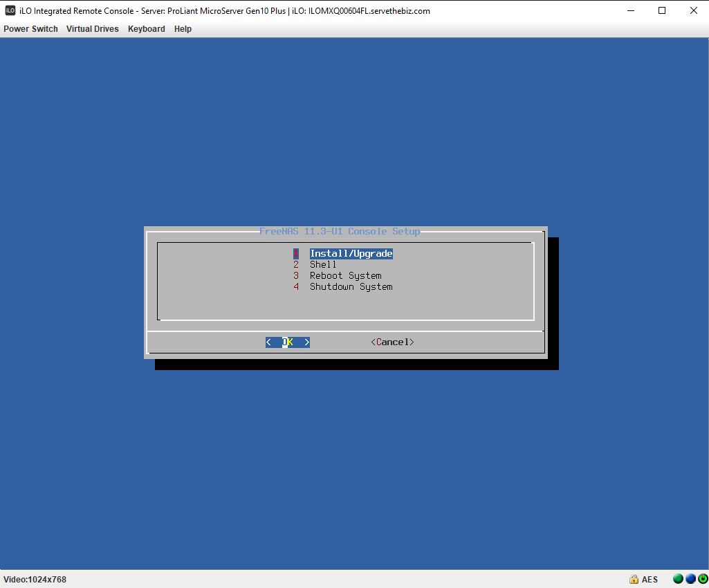
Task: Open the Keyboard menu
Action: 147,29
